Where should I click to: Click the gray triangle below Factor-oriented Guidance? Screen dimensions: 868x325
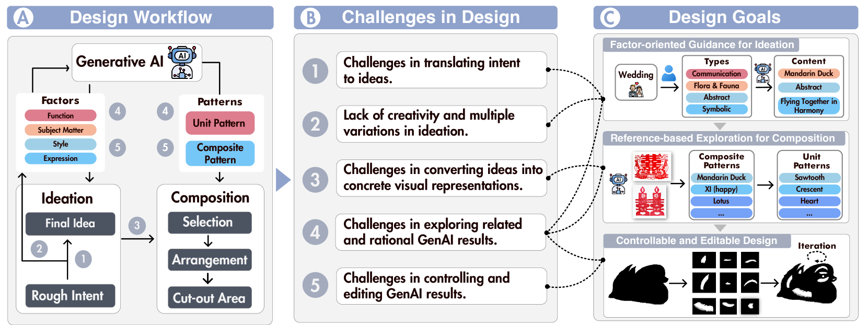(720, 126)
